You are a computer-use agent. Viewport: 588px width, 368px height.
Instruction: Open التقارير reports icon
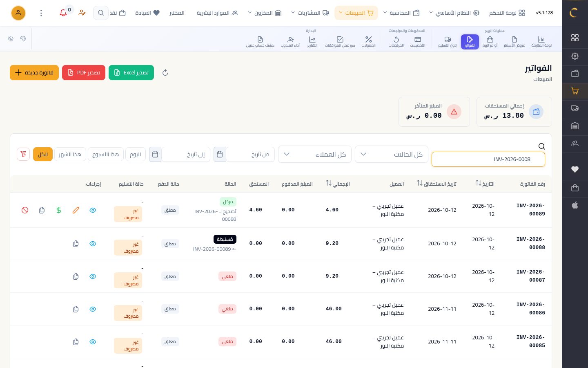pos(312,41)
